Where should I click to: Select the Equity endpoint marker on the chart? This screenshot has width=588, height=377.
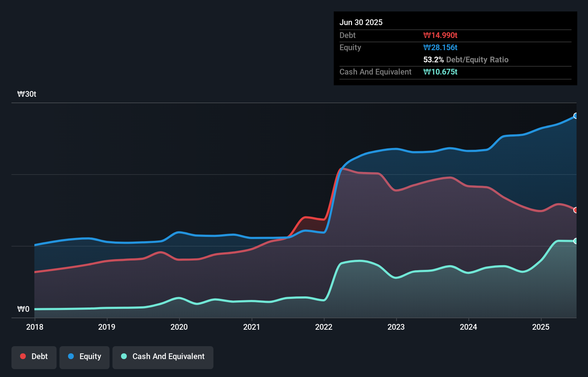pos(575,115)
